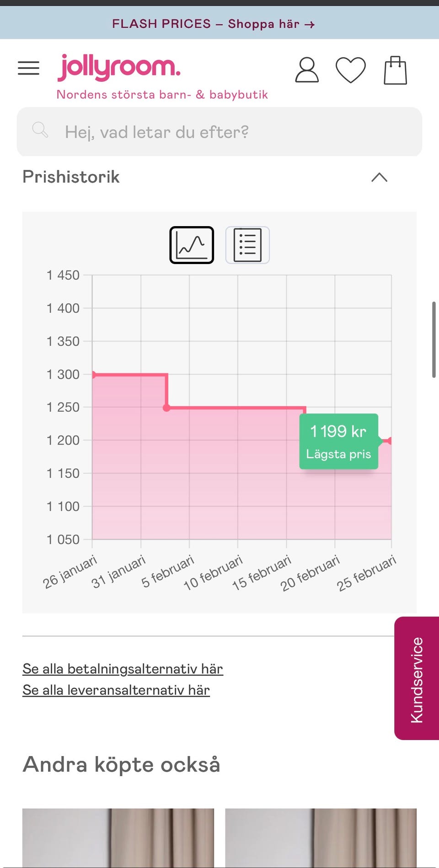
Task: Click the 1 300 starting price point
Action: tap(93, 375)
